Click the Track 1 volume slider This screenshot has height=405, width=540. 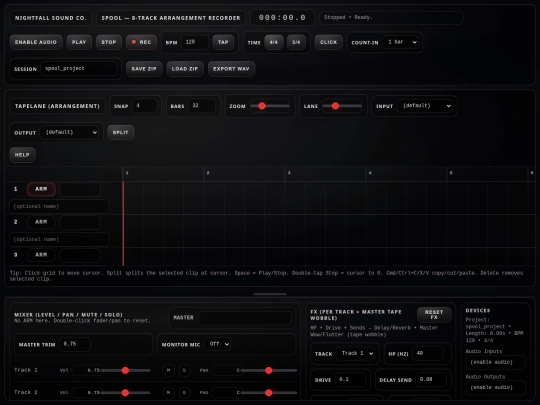[125, 371]
